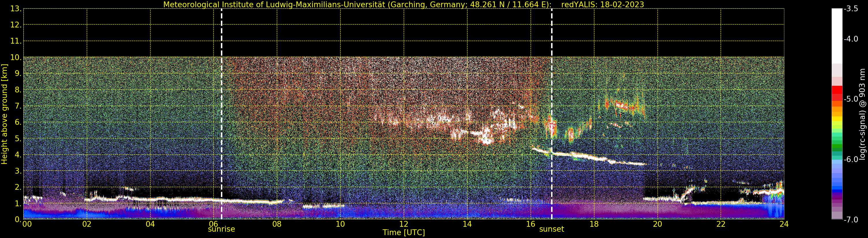Click the dashed white sunrise marker line

point(221,114)
